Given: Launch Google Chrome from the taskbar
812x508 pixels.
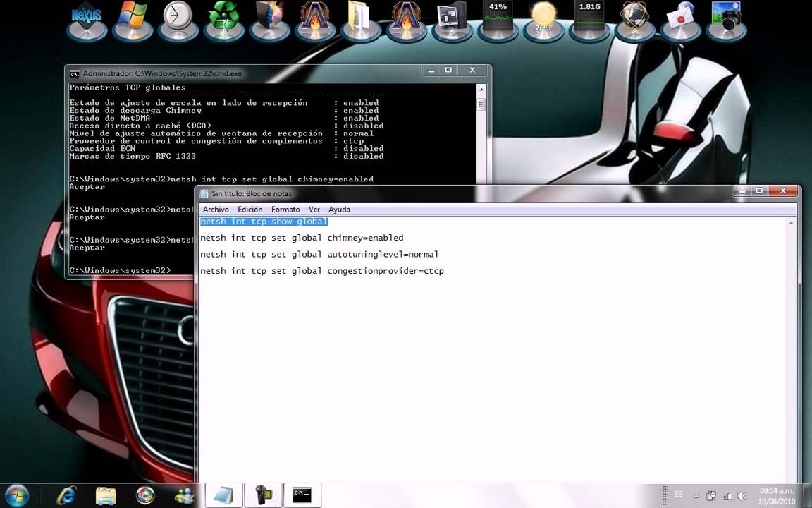Looking at the screenshot, I should point(145,495).
